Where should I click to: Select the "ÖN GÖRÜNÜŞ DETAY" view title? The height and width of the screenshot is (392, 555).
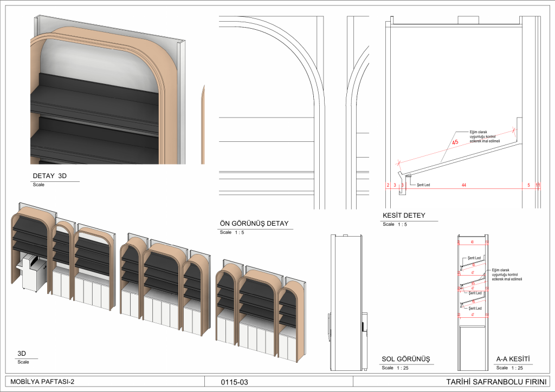pyautogui.click(x=254, y=224)
